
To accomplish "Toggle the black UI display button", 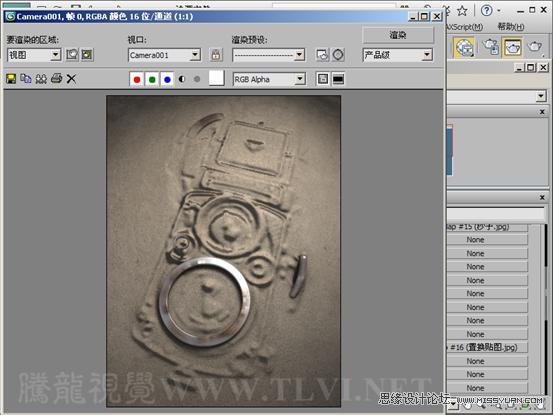I will [x=338, y=79].
